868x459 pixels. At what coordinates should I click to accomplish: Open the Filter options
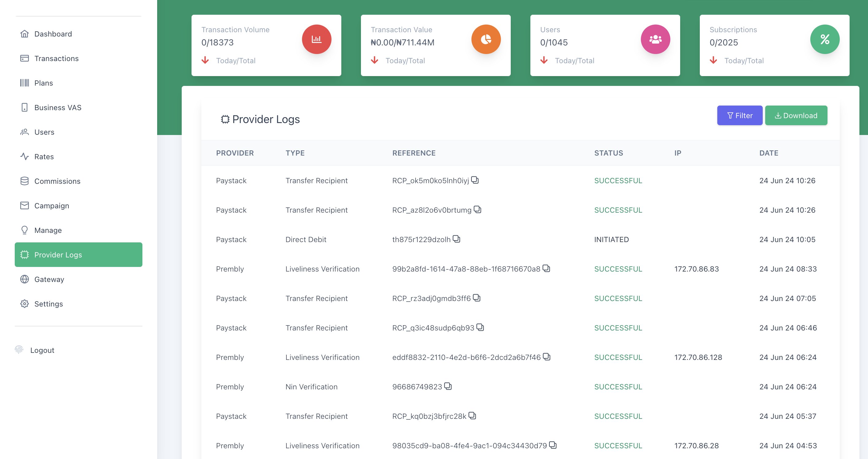tap(740, 115)
